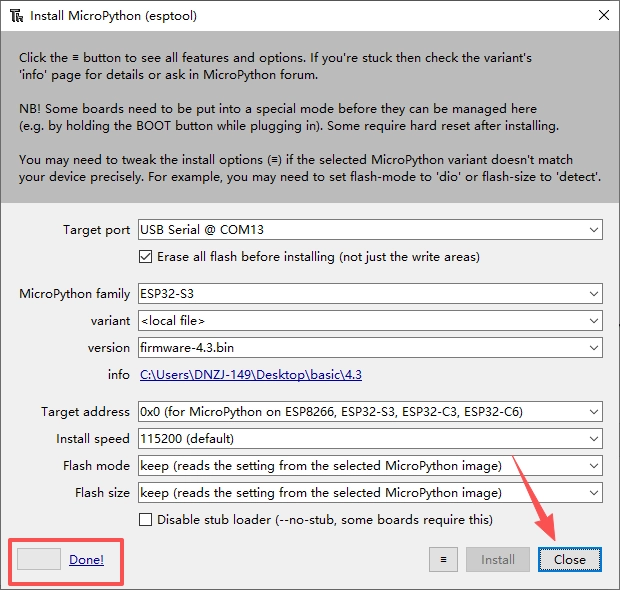Click the Thonny icon in the title bar
Image resolution: width=620 pixels, height=590 pixels.
tap(17, 16)
